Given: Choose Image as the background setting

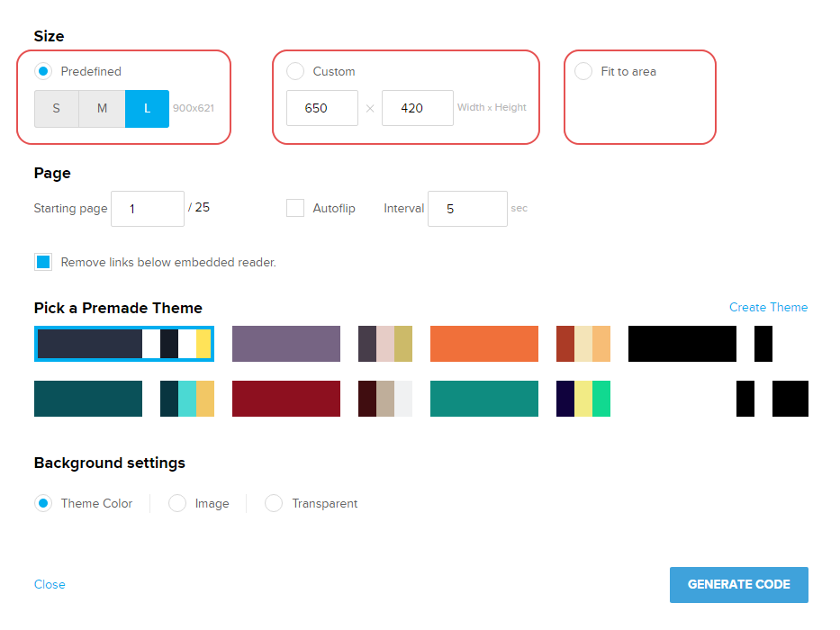Looking at the screenshot, I should point(178,503).
